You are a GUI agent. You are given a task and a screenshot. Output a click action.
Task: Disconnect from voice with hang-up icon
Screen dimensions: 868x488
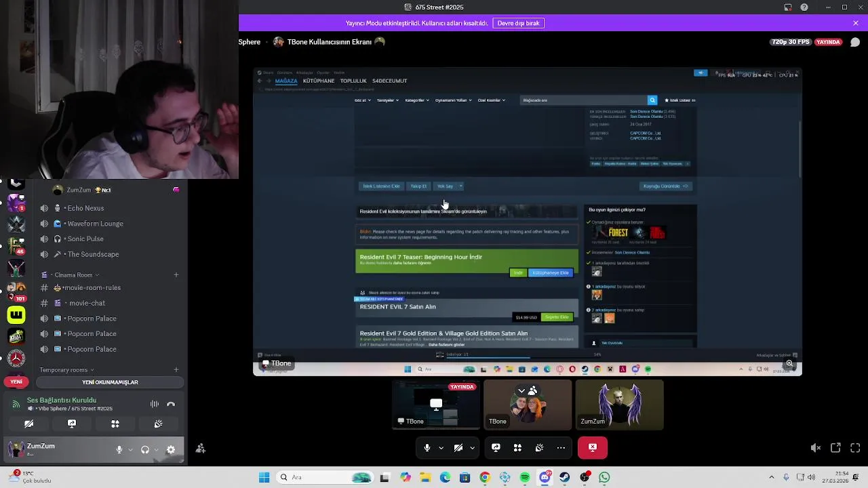[x=171, y=404]
